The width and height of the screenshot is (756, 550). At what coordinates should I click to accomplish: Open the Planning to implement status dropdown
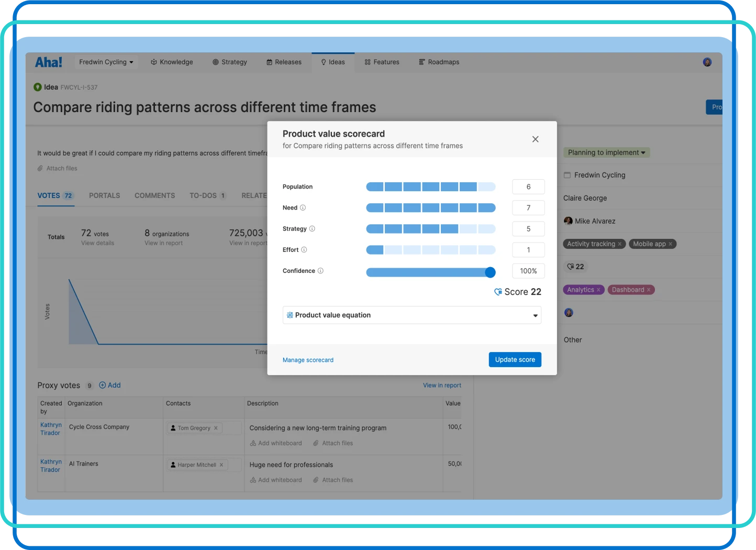click(x=606, y=153)
